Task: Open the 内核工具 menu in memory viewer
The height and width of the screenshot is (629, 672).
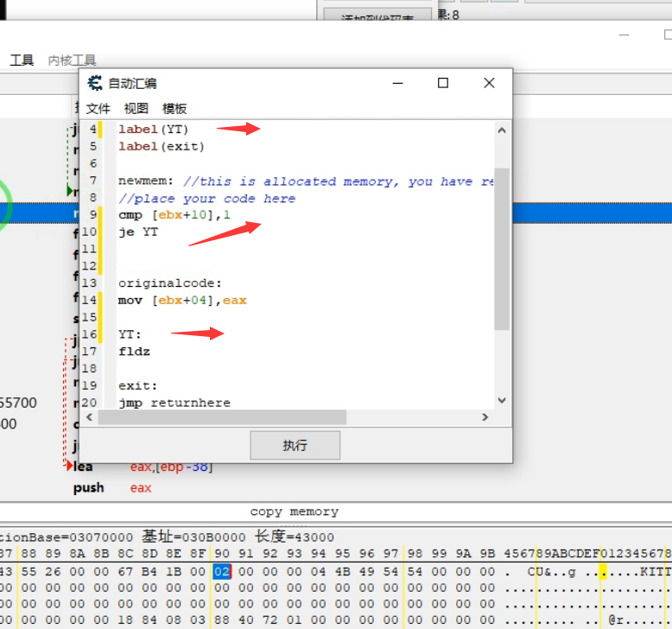Action: 72,60
